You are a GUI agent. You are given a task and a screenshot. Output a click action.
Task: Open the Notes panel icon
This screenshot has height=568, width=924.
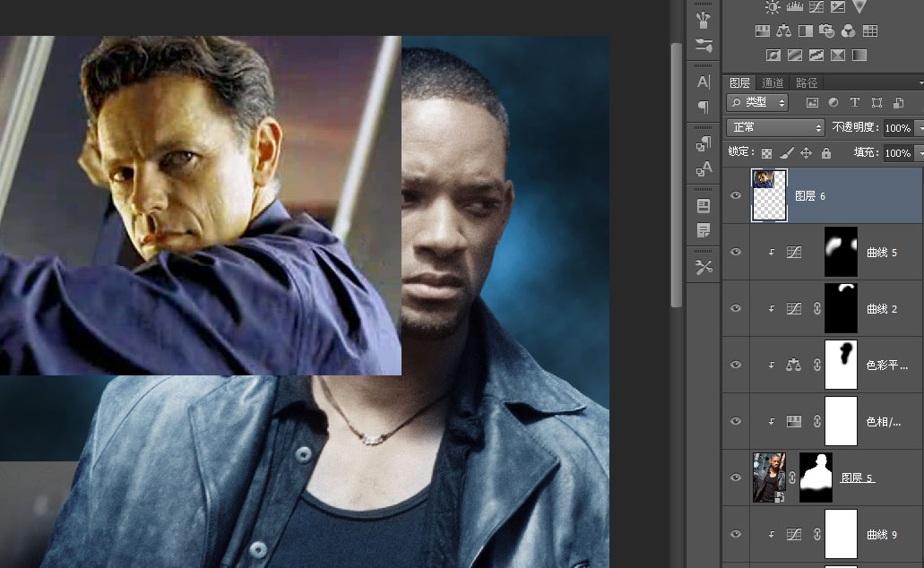704,229
